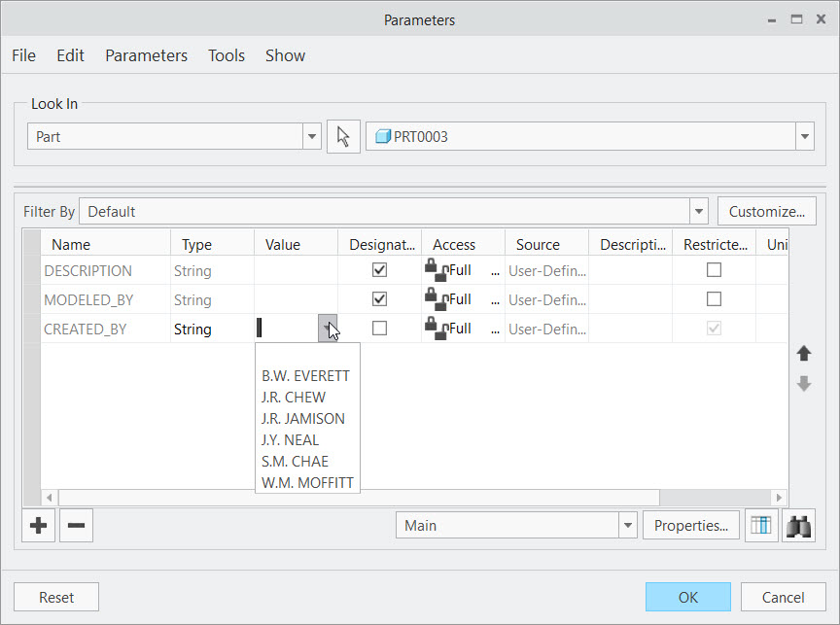The height and width of the screenshot is (625, 840).
Task: Click the Reset button
Action: pyautogui.click(x=55, y=597)
